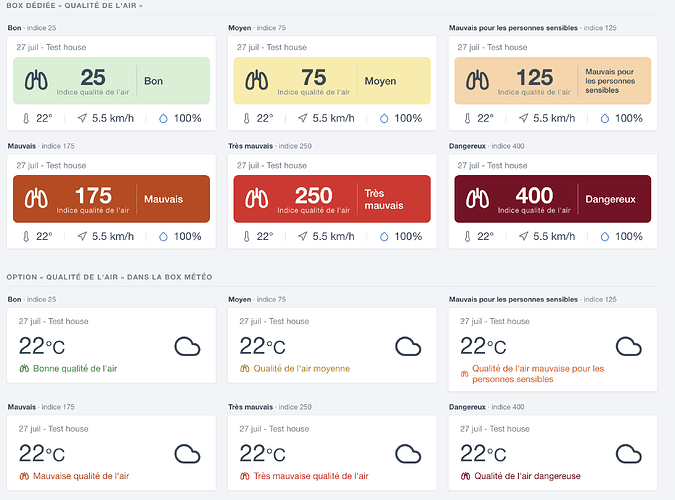Image resolution: width=675 pixels, height=500 pixels.
Task: Click the large '125' index number
Action: coord(534,78)
